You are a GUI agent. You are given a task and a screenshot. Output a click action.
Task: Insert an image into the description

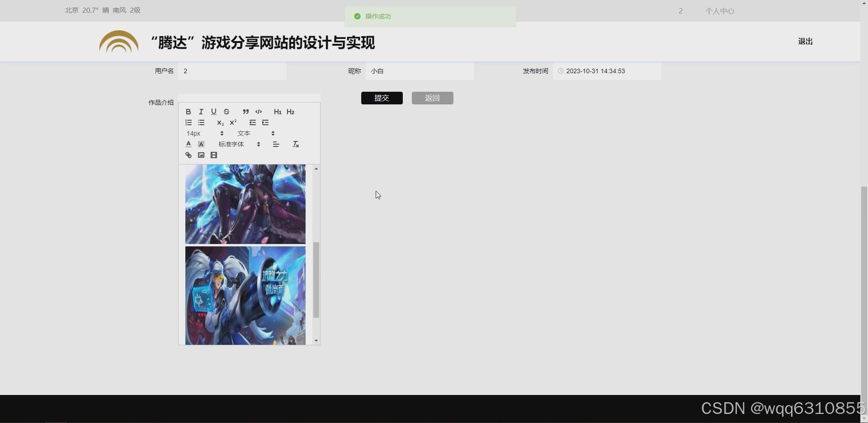click(201, 155)
